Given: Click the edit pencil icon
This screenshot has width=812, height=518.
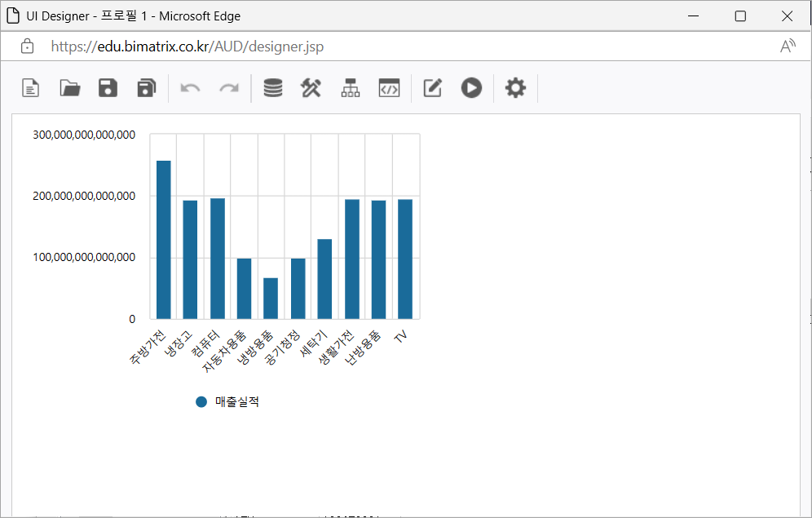Looking at the screenshot, I should (x=433, y=88).
